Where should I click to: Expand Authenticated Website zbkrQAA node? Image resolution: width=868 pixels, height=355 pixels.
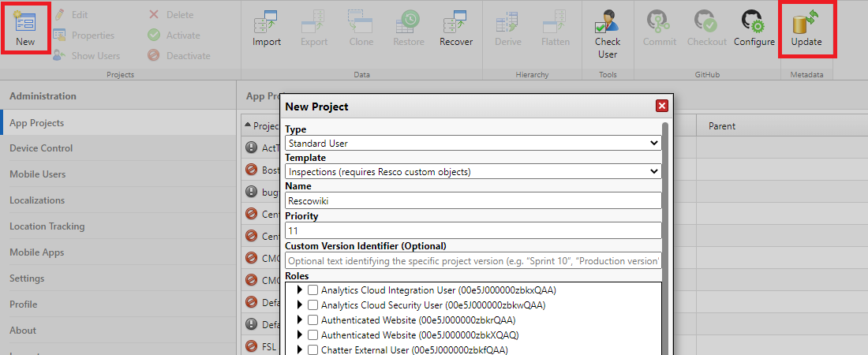(300, 319)
